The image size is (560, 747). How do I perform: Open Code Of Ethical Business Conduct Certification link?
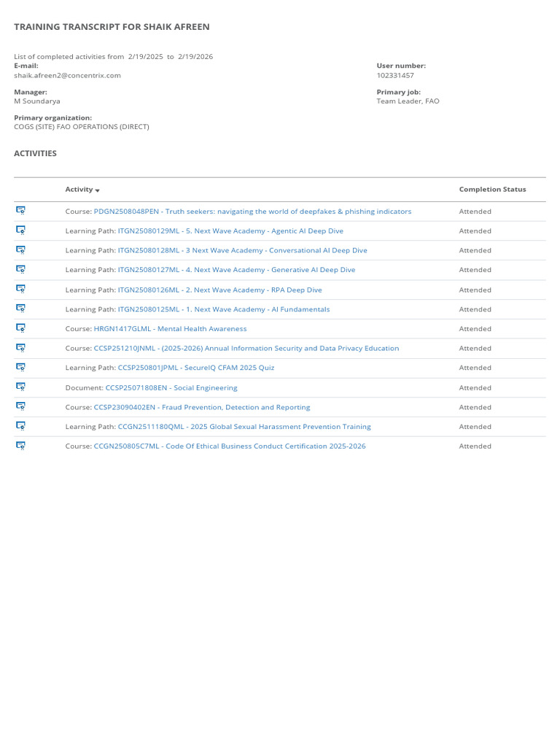coord(230,446)
